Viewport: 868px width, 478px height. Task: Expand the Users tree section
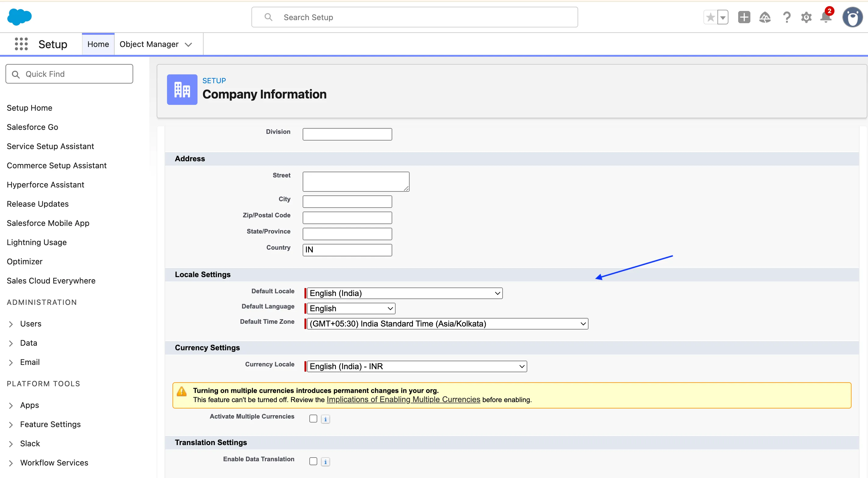pyautogui.click(x=11, y=324)
